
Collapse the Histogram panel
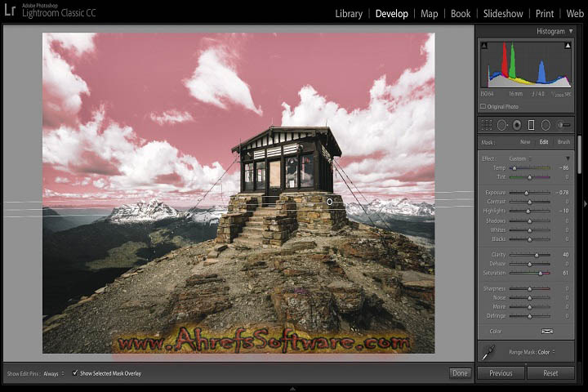coord(571,31)
